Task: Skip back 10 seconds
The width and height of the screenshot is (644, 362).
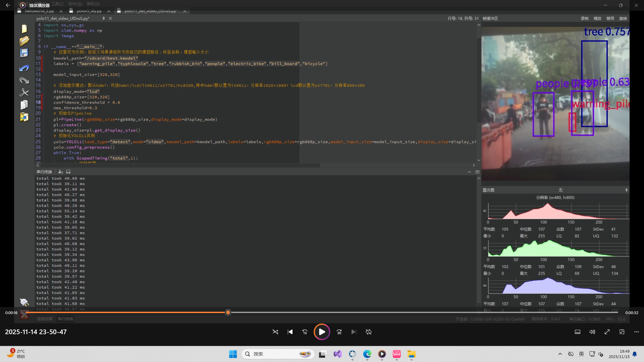Action: pyautogui.click(x=305, y=332)
